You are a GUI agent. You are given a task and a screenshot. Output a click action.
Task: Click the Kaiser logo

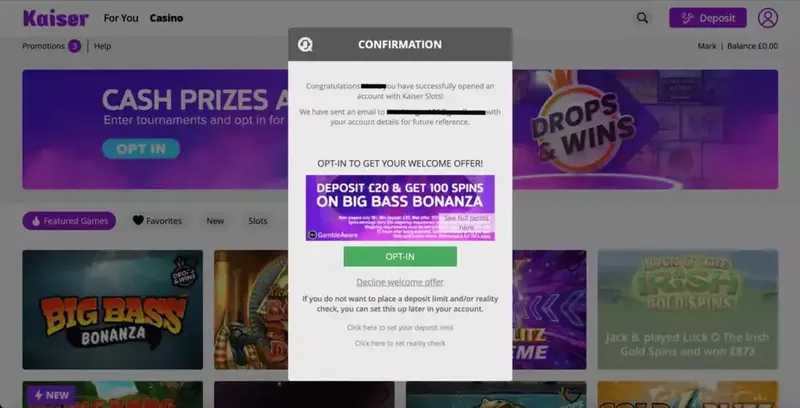(x=56, y=18)
